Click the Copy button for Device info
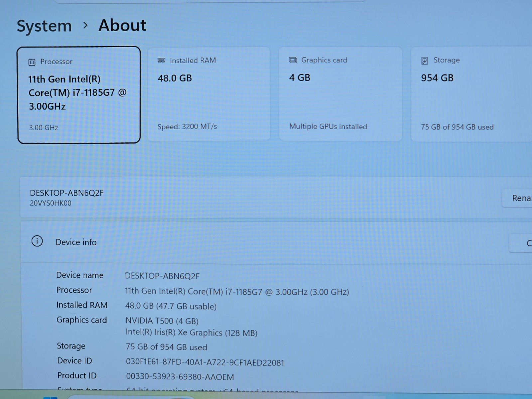This screenshot has width=532, height=399. tap(521, 243)
